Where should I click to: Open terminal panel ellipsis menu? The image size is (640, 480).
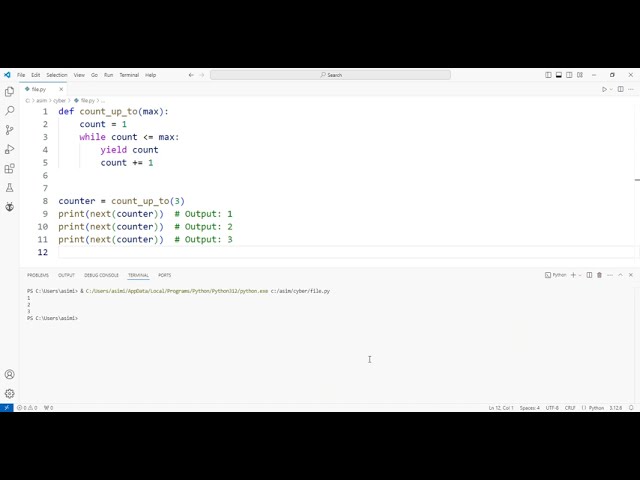coord(610,275)
